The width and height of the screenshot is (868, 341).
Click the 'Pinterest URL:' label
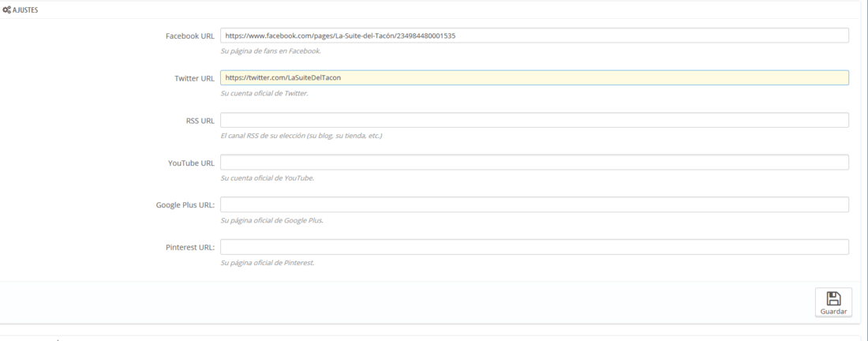tap(190, 247)
